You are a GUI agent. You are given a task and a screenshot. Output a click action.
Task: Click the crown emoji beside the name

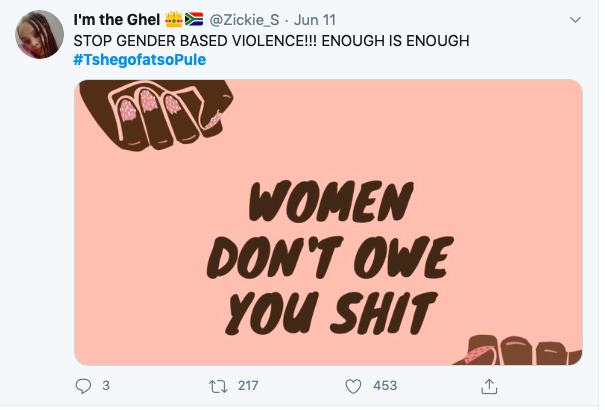click(x=174, y=19)
